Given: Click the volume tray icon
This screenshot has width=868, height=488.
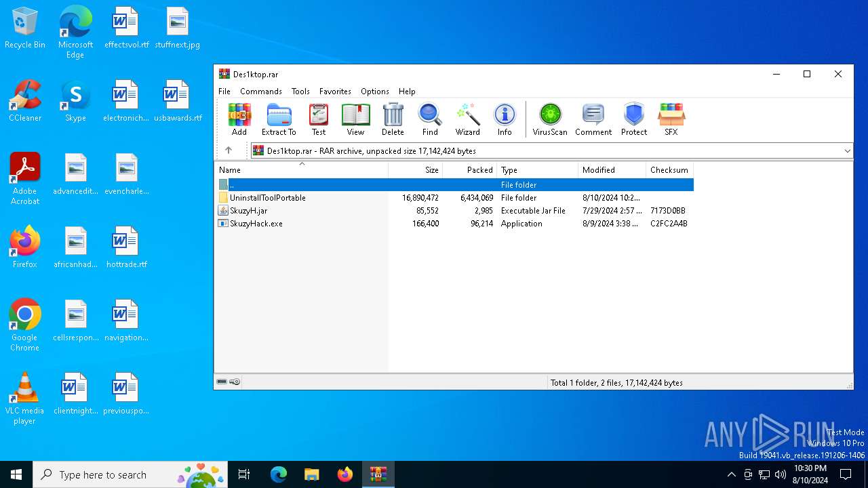Looking at the screenshot, I should click(781, 474).
